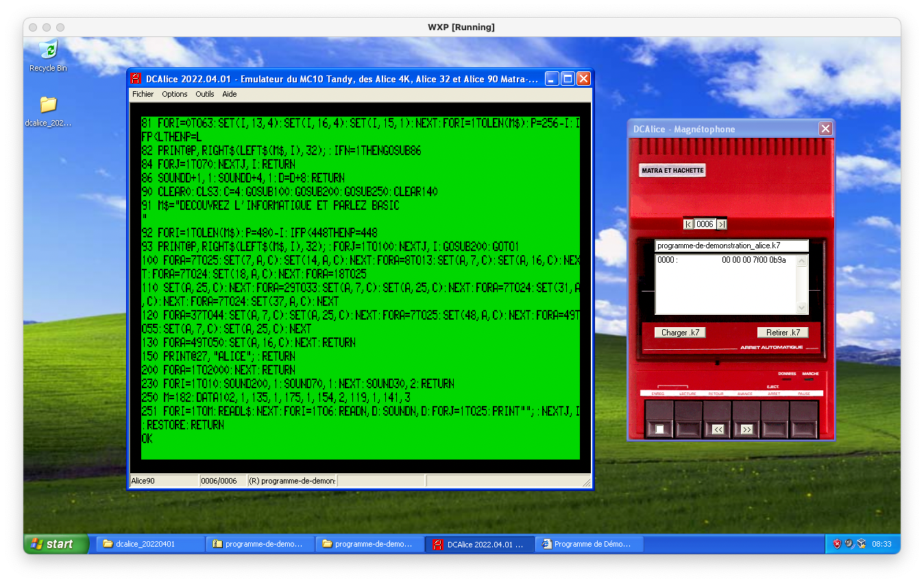The width and height of the screenshot is (924, 583).
Task: Click the 08:33 system tray clock
Action: [882, 544]
